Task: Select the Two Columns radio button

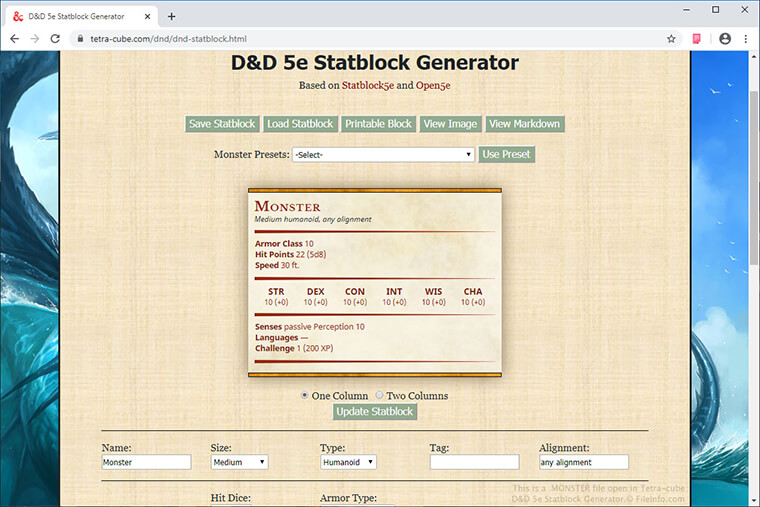Action: coord(379,395)
